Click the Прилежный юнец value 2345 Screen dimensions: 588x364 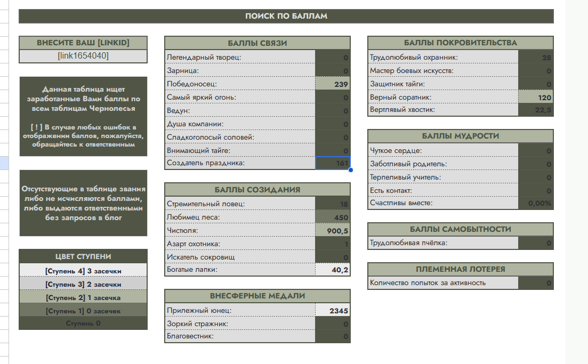333,311
